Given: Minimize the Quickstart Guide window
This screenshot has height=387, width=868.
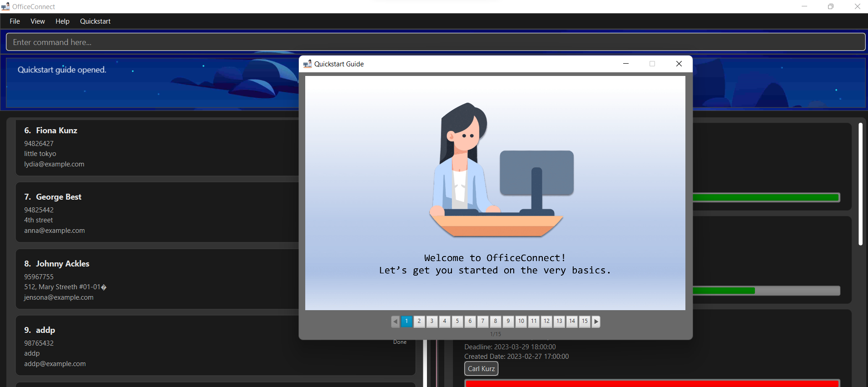Looking at the screenshot, I should (626, 64).
